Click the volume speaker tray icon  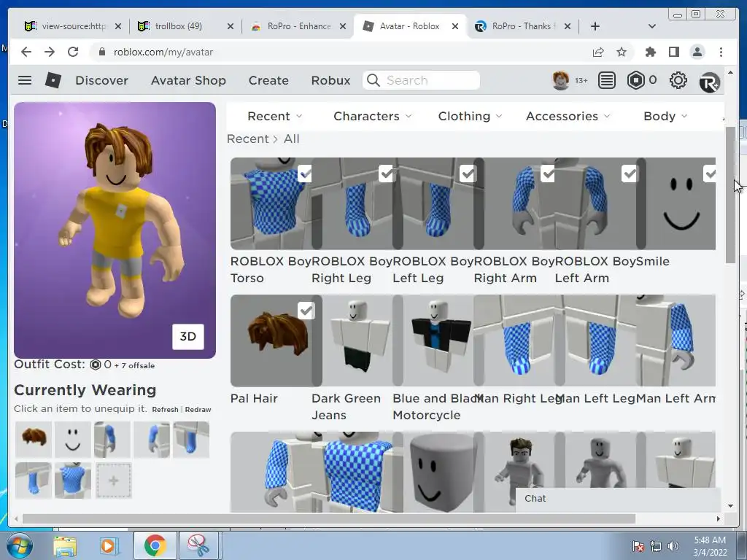tap(673, 545)
